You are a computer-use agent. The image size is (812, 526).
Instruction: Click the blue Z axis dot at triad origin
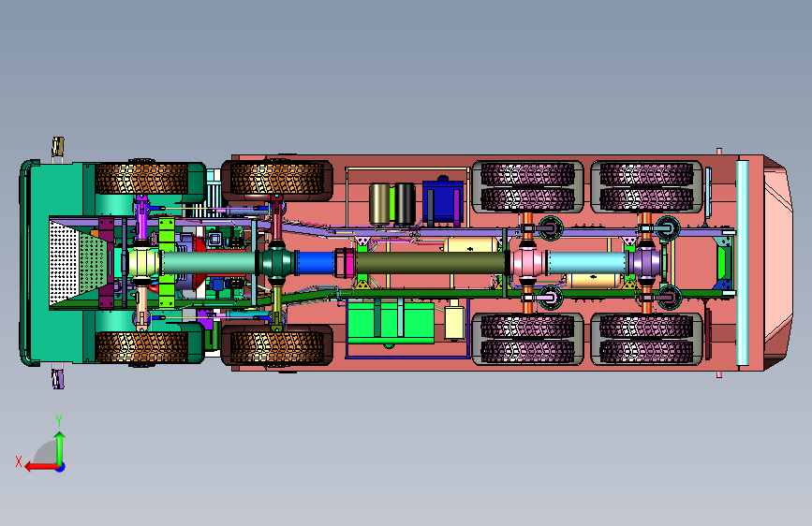click(61, 467)
